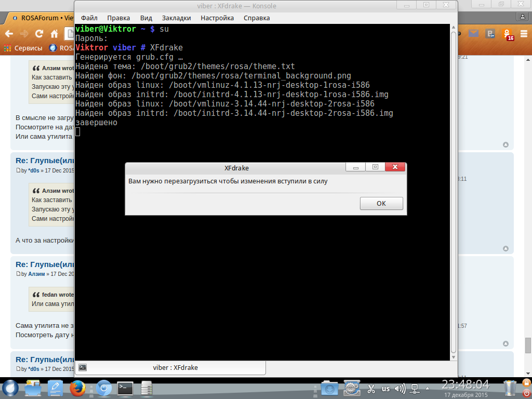Launch Firefox from the panel
Viewport: 532px width, 399px height.
pyautogui.click(x=77, y=389)
